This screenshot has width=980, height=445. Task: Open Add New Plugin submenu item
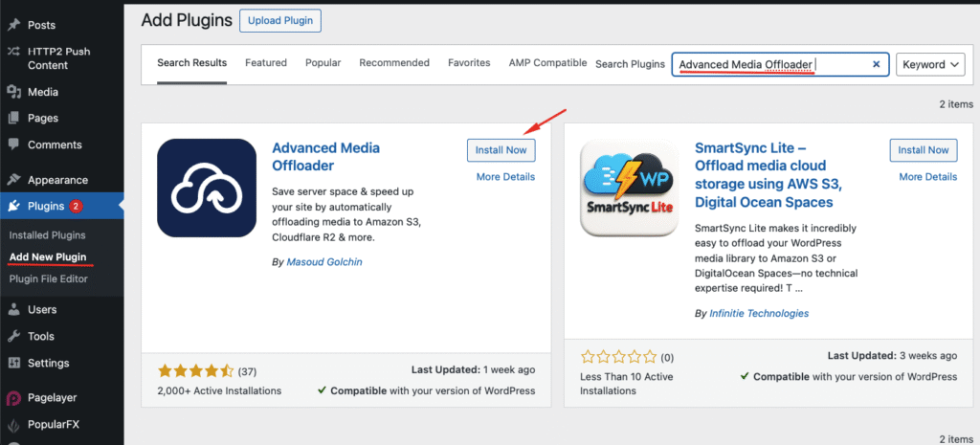48,257
